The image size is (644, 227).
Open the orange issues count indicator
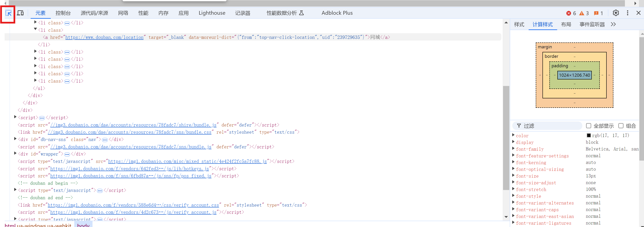click(598, 13)
